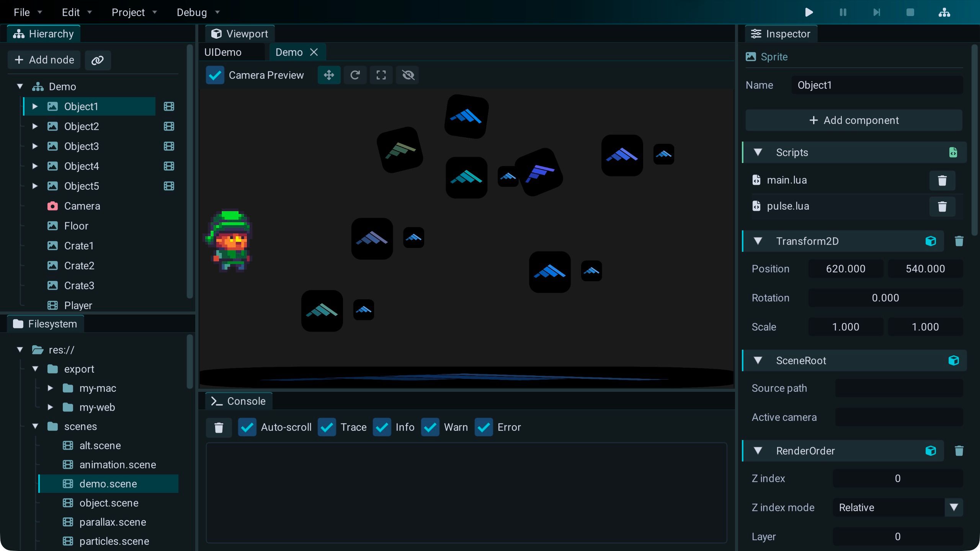Open the Debug menu
Screen dimensions: 980x551
coord(198,12)
